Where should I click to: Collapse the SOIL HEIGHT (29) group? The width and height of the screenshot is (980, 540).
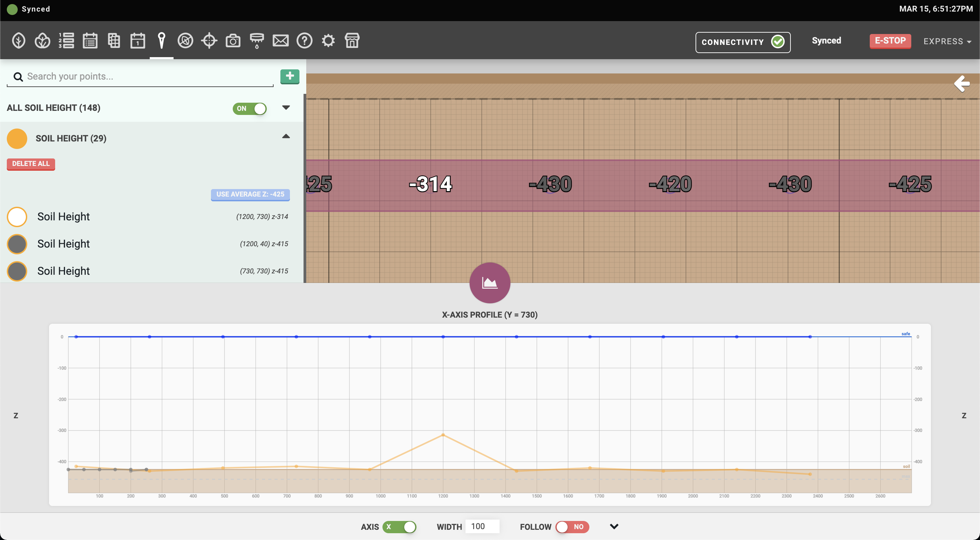coord(286,136)
